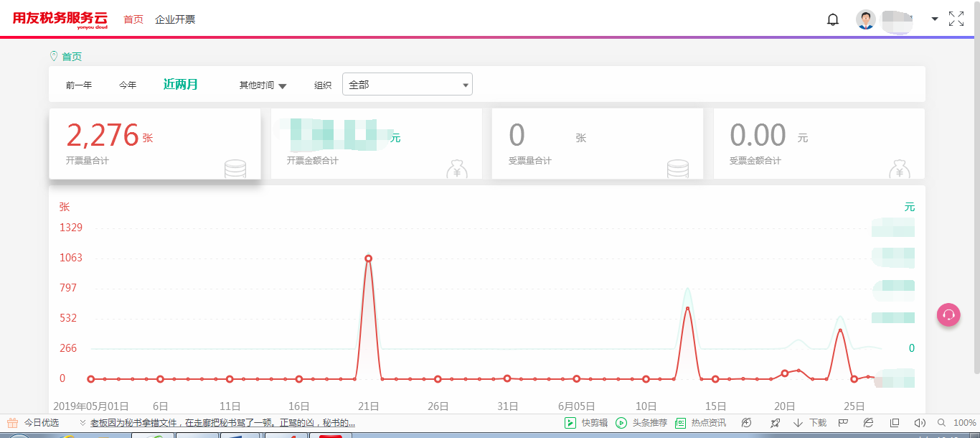Open the notification bell
Screen dimensions: 980x438
833,19
